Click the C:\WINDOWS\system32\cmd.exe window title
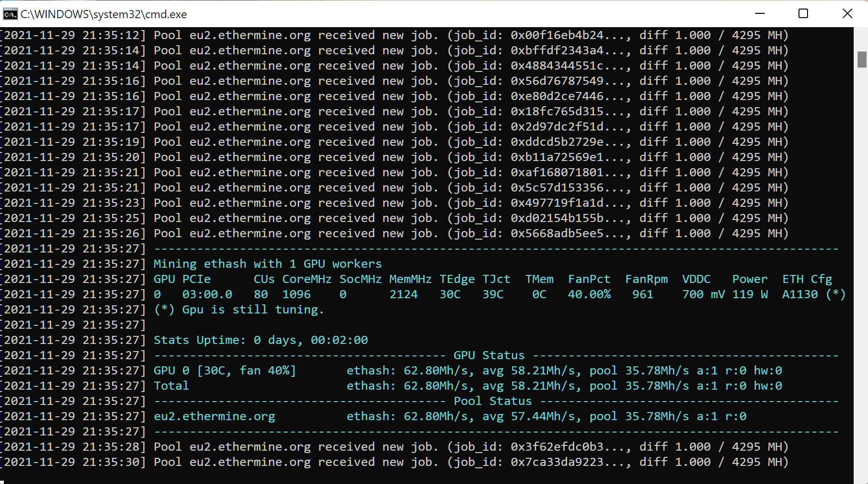 [104, 14]
